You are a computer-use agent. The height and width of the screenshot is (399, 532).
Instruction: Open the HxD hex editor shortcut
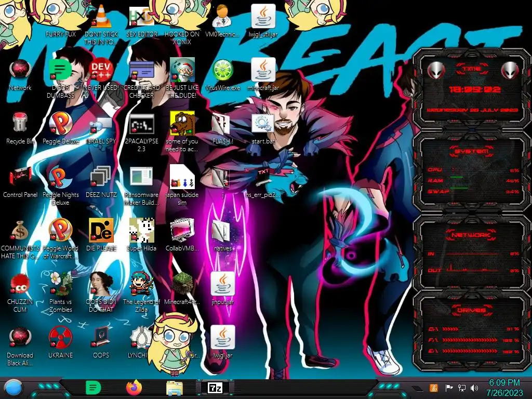point(142,16)
